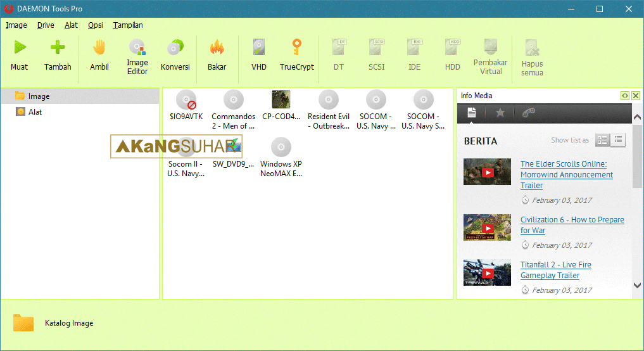Select the Ambil hand icon

click(x=99, y=48)
